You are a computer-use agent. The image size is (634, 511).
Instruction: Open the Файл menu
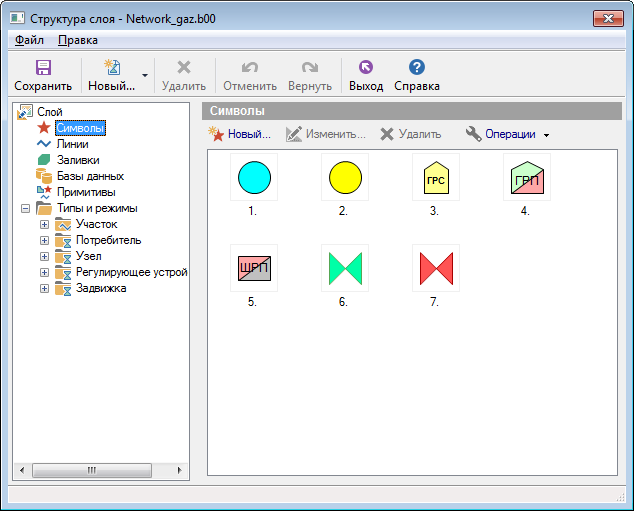tap(29, 40)
